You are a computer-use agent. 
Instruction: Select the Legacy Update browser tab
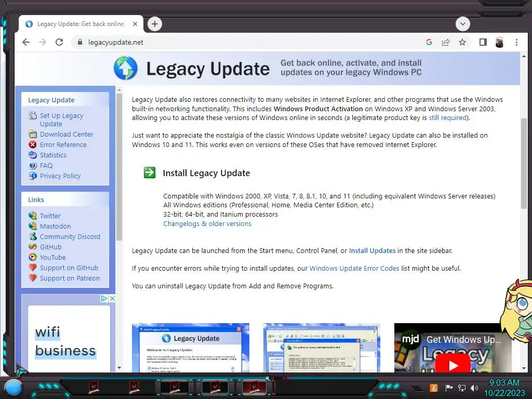81,24
